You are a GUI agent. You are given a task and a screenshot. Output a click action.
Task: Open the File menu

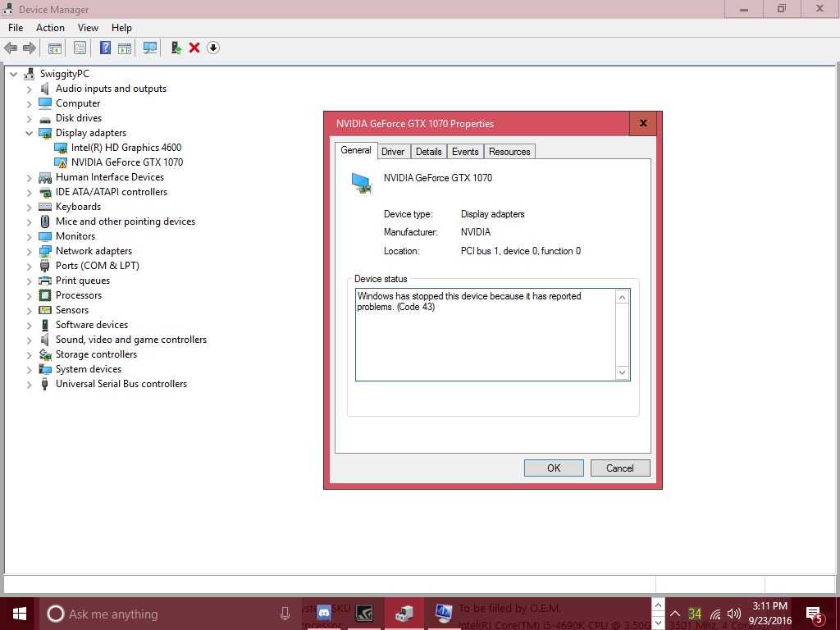(16, 28)
